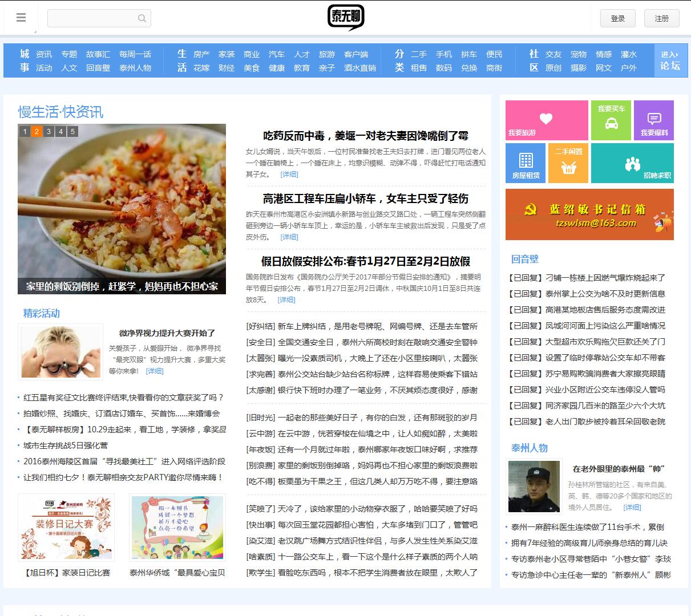691x616 pixels.
Task: Open 拼车 navigation item
Action: pos(469,54)
